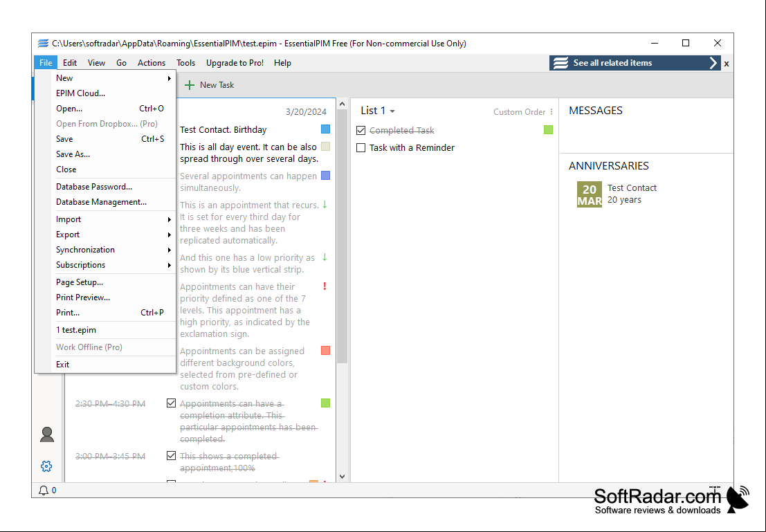Click the green low priority arrow on the recurring appointment
Screen dimensions: 766x532
click(325, 205)
